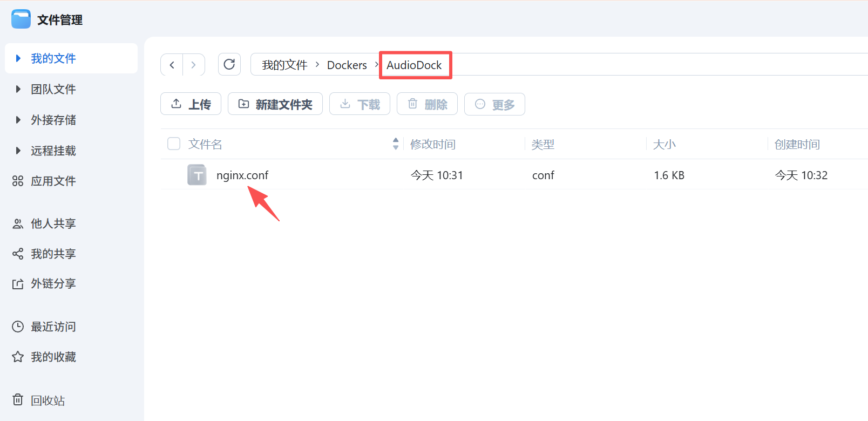Click the Dockers breadcrumb link
The height and width of the screenshot is (421, 868).
347,65
